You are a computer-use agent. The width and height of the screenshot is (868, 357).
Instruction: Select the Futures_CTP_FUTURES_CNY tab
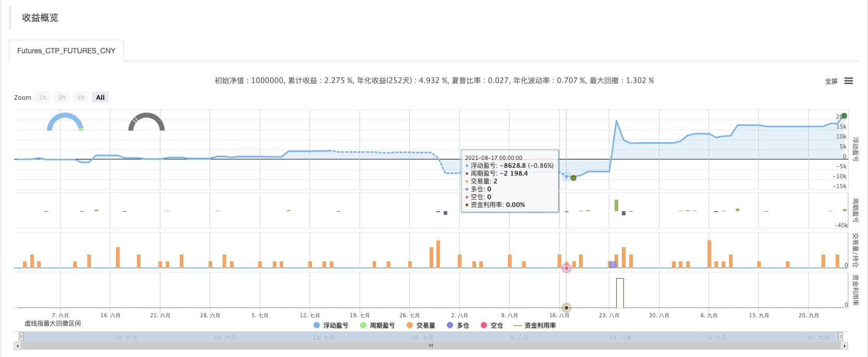[x=66, y=51]
